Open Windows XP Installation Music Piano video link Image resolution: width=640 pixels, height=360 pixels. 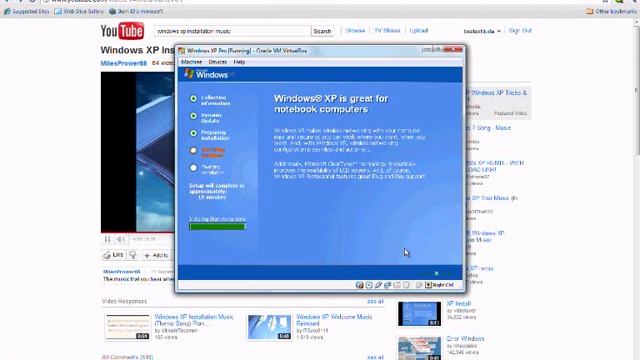194,320
